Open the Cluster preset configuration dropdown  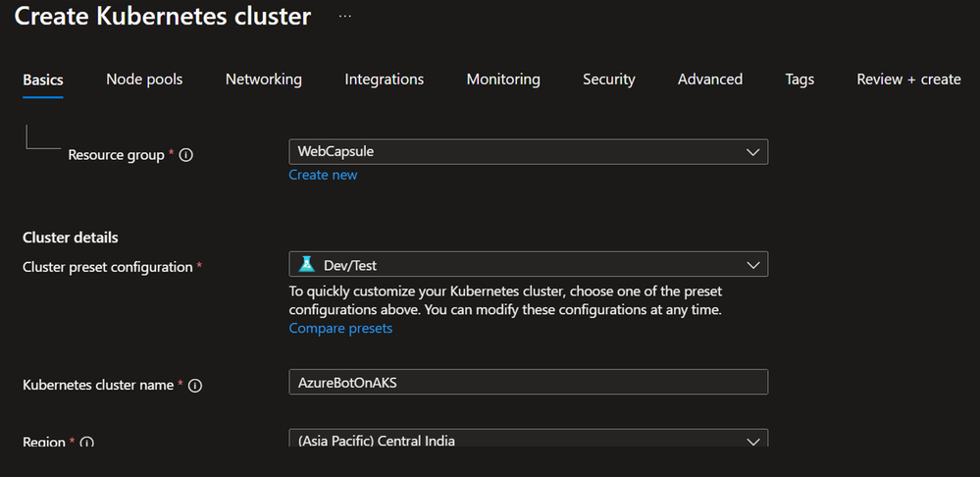528,264
